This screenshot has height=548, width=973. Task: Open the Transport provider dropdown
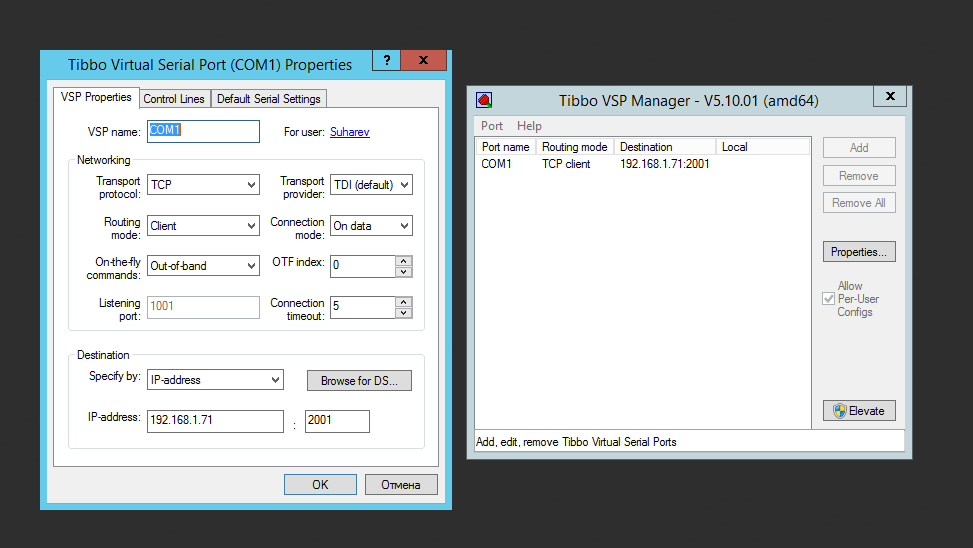(x=404, y=185)
